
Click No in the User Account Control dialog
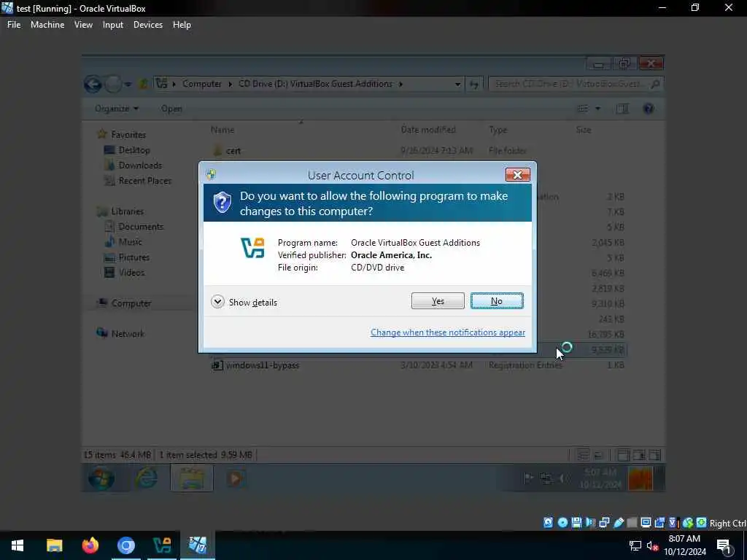pos(496,301)
